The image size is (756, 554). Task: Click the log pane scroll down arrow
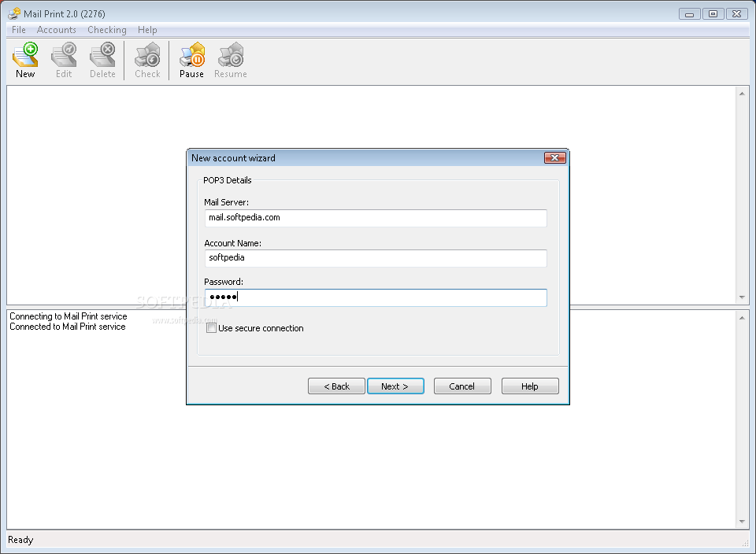click(742, 521)
